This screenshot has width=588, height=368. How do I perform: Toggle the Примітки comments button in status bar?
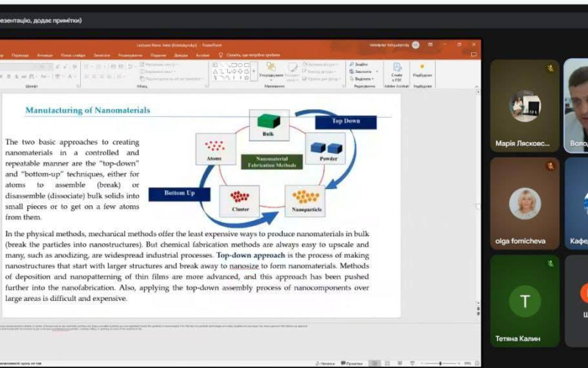click(x=351, y=363)
